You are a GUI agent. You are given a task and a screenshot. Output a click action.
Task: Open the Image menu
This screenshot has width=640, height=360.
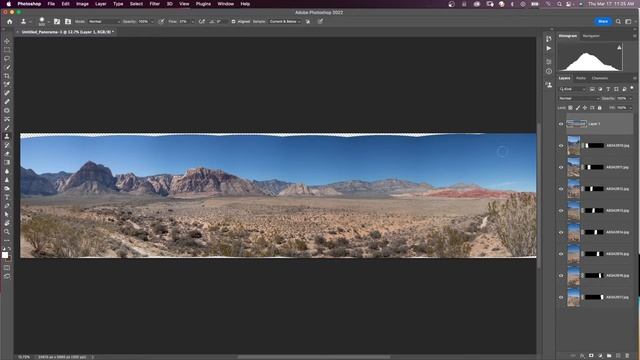tap(82, 4)
